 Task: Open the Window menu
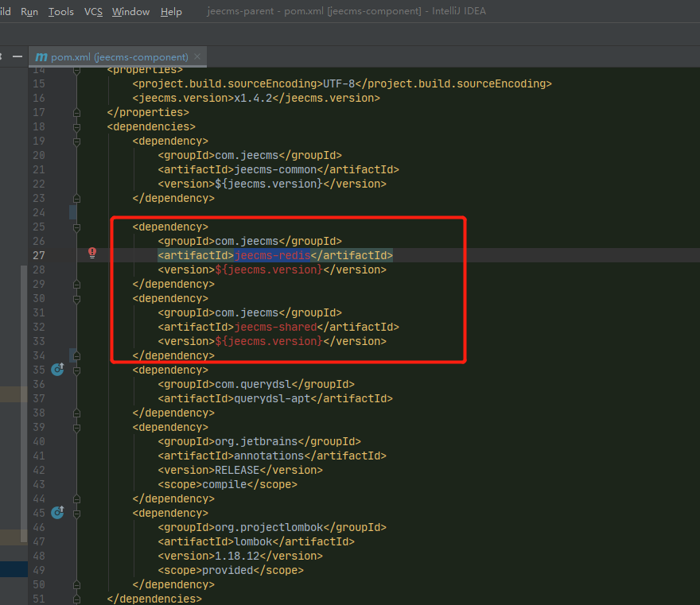click(x=130, y=12)
